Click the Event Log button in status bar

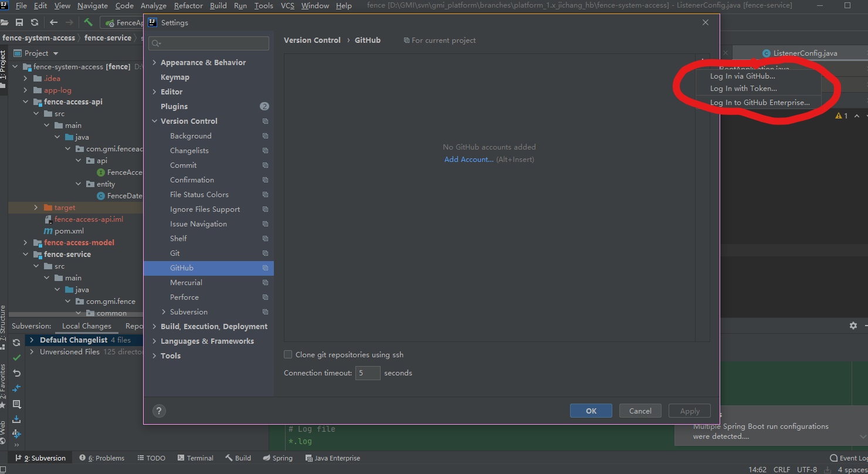click(x=849, y=458)
